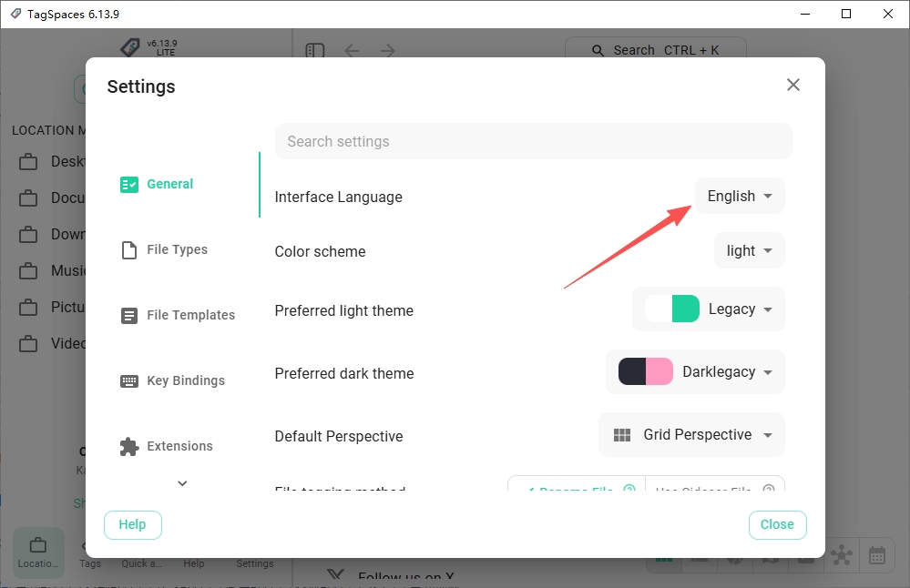This screenshot has height=588, width=910.
Task: Click the File Templates page icon
Action: point(128,316)
